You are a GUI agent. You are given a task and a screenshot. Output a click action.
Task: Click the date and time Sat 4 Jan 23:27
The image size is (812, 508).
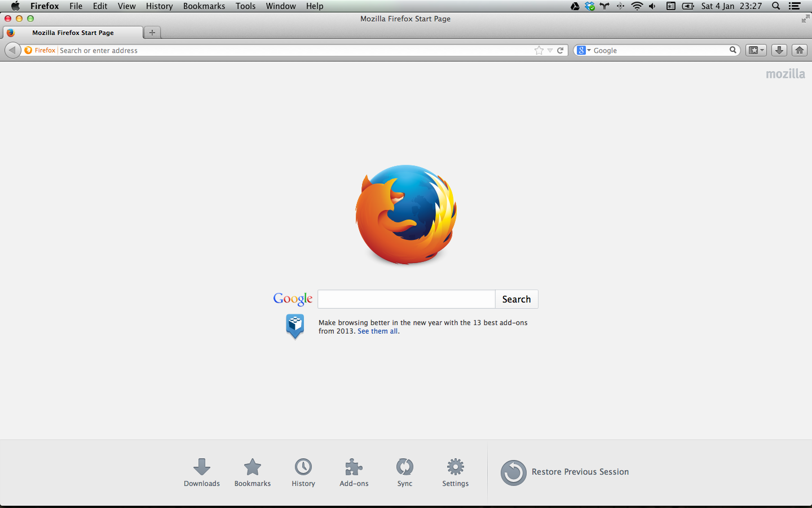click(x=732, y=6)
